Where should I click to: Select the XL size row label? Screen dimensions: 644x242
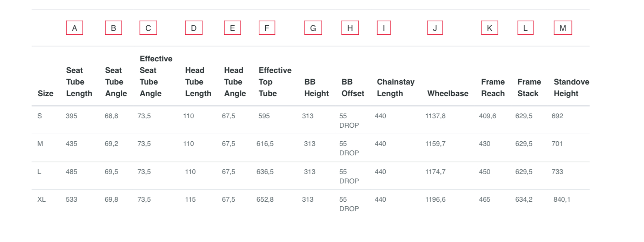41,200
